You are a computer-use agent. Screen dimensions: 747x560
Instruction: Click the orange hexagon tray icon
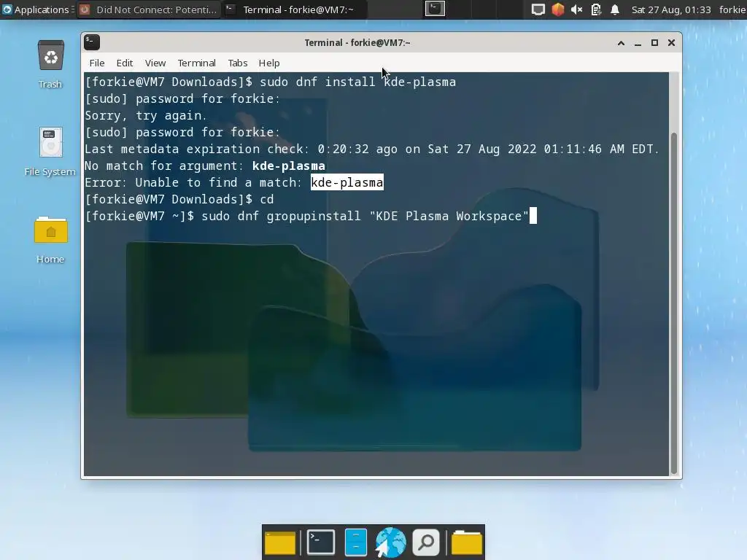tap(557, 9)
